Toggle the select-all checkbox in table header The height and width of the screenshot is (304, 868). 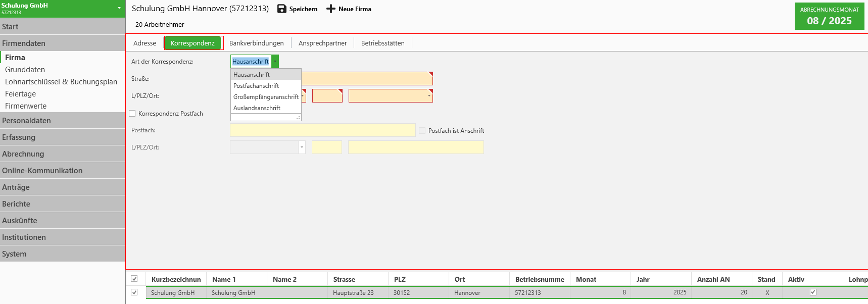(134, 279)
